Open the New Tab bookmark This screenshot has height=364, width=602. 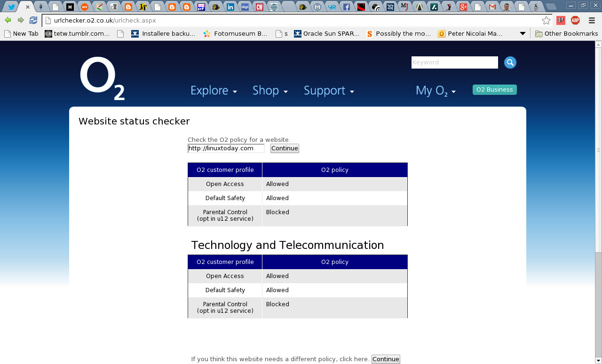(21, 34)
